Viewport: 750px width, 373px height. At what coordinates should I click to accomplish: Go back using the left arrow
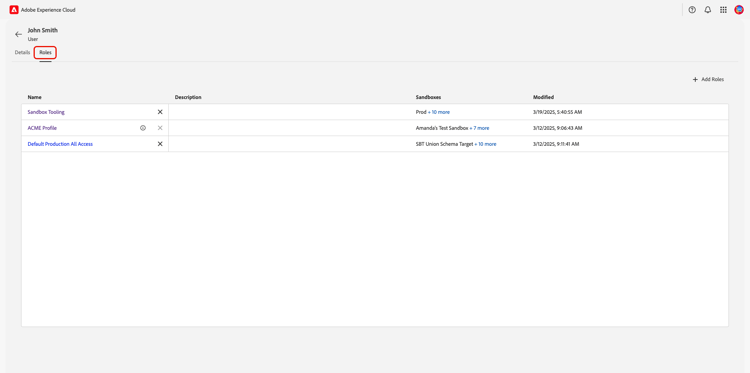click(18, 34)
